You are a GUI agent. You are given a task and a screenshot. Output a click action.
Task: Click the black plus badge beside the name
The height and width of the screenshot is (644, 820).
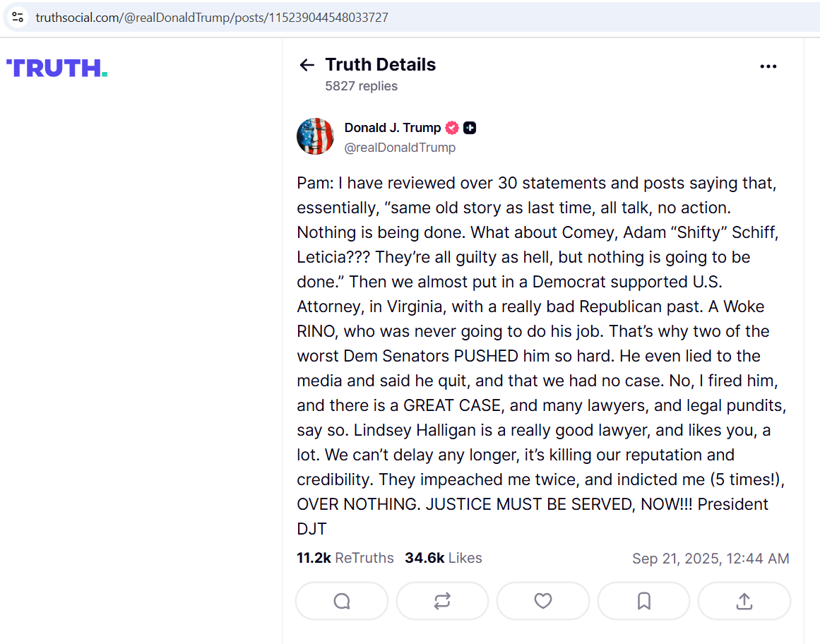pos(470,128)
